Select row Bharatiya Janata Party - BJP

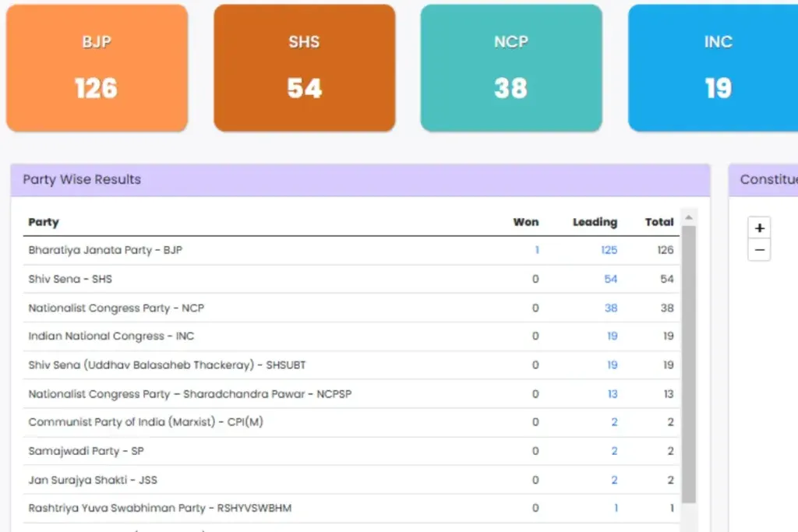(x=351, y=250)
